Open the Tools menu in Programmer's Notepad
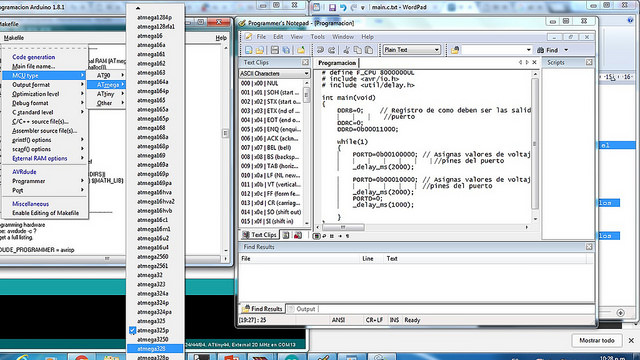Image resolution: width=640 pixels, height=360 pixels. click(318, 37)
